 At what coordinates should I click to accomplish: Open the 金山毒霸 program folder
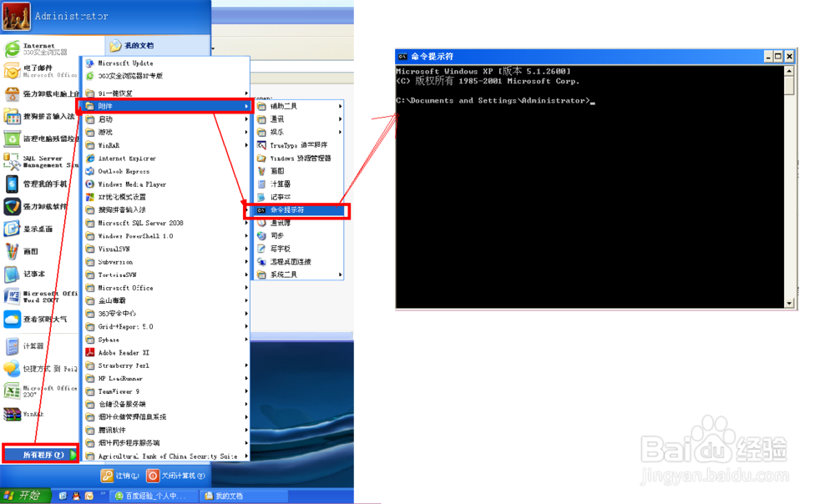coord(167,300)
